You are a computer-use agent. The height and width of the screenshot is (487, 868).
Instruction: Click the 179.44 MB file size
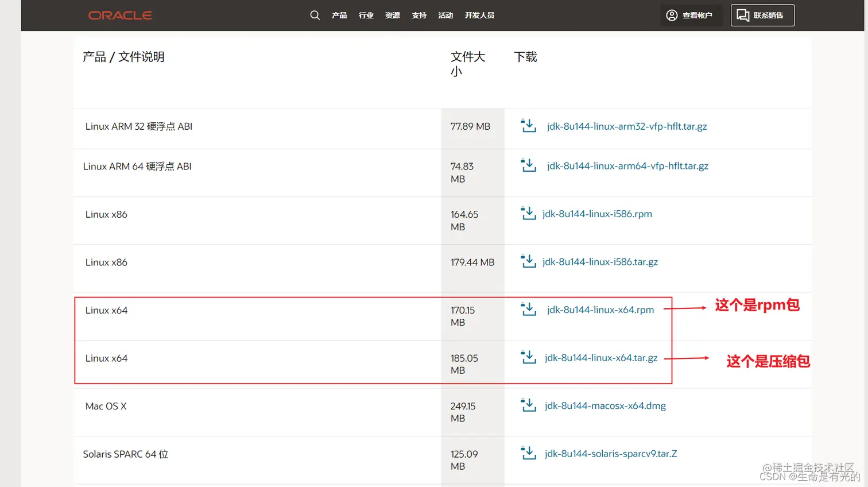click(472, 262)
